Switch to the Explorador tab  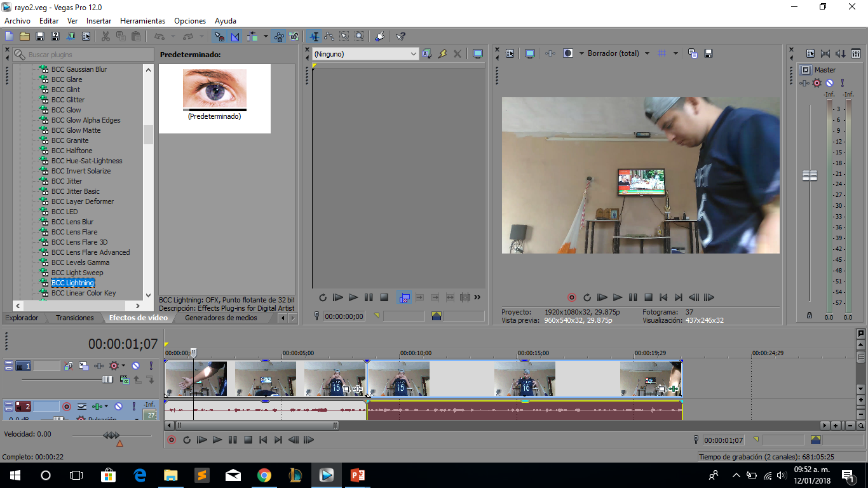pos(22,318)
